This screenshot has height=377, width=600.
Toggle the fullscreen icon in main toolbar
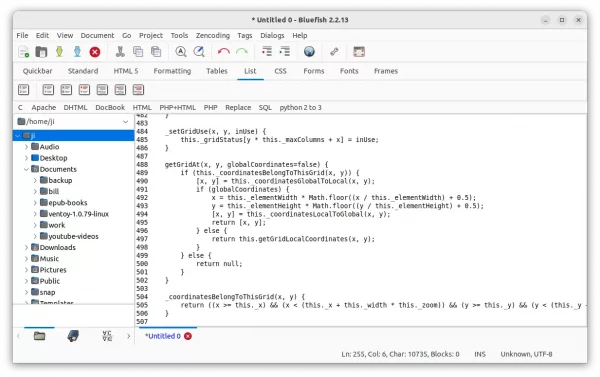point(359,52)
